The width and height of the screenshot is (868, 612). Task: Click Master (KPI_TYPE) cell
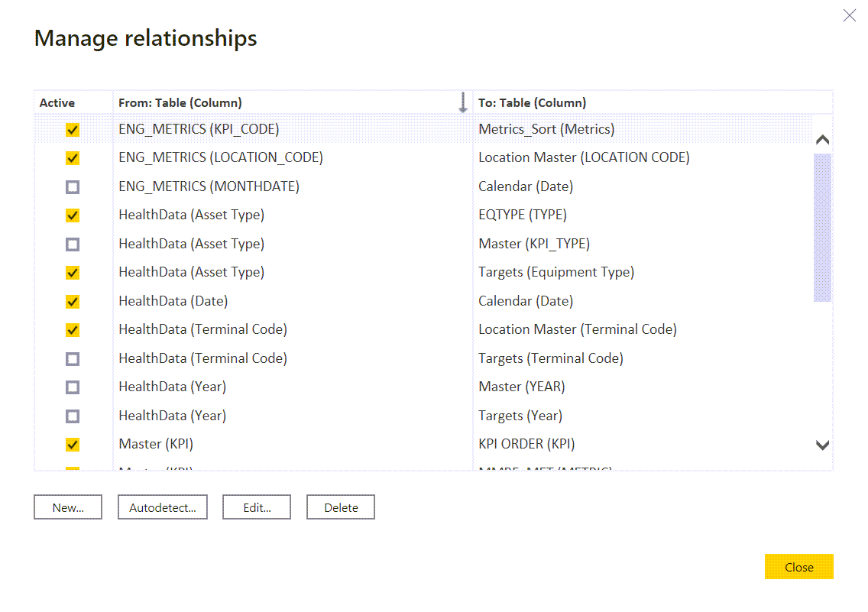tap(534, 244)
